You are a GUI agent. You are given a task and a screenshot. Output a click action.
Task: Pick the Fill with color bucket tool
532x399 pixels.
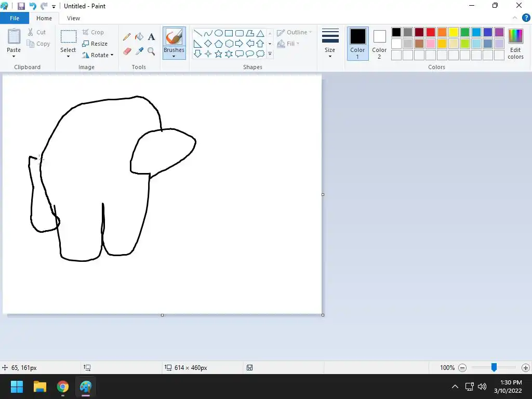[139, 37]
